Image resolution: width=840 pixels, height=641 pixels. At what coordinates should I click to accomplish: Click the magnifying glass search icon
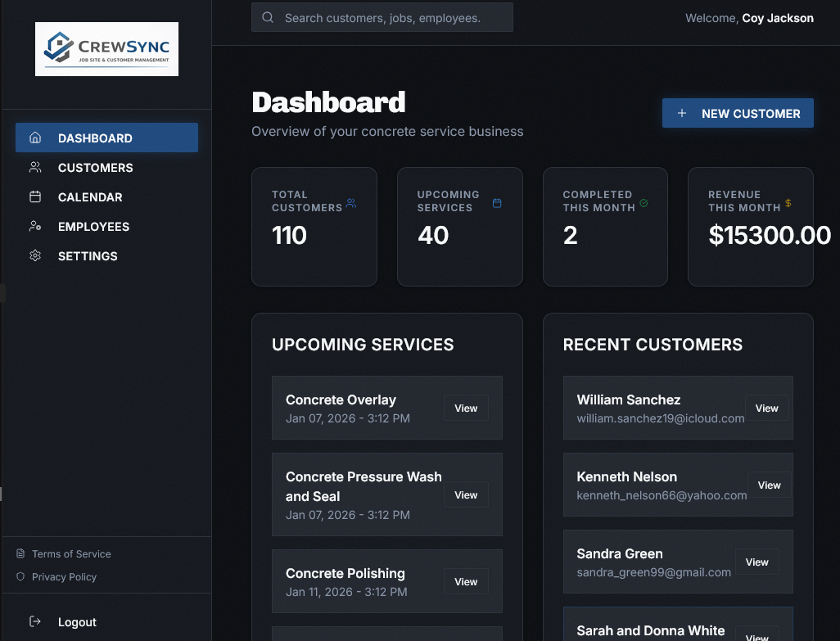(268, 16)
